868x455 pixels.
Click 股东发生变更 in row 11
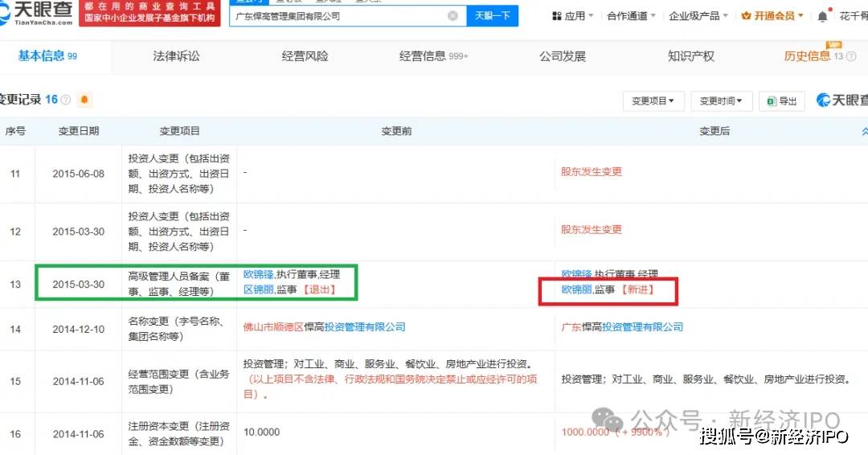(x=592, y=171)
